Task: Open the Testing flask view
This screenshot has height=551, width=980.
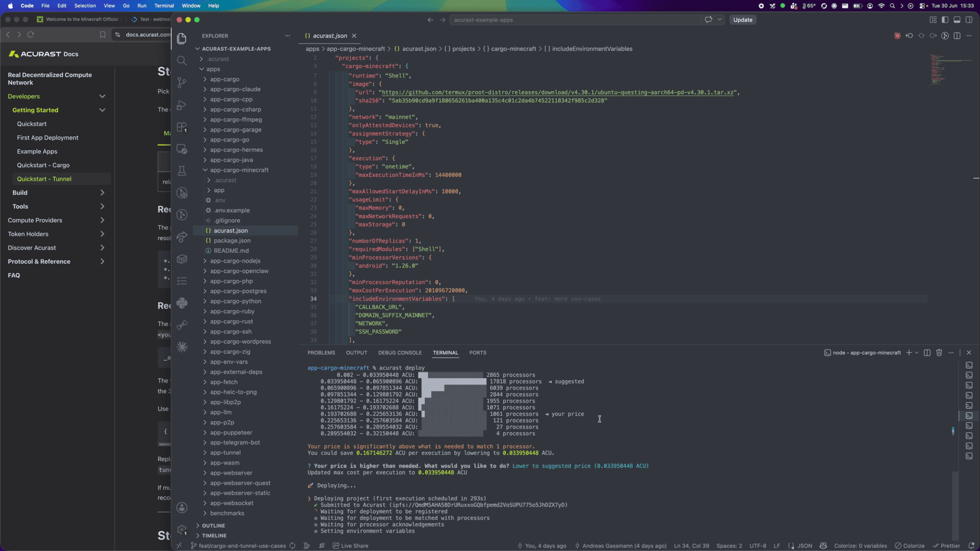Action: coord(182,171)
